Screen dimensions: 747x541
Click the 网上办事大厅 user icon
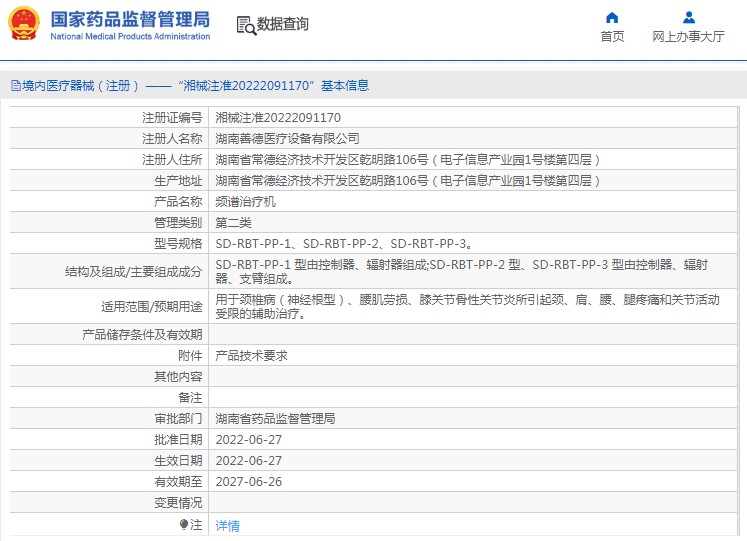click(688, 18)
